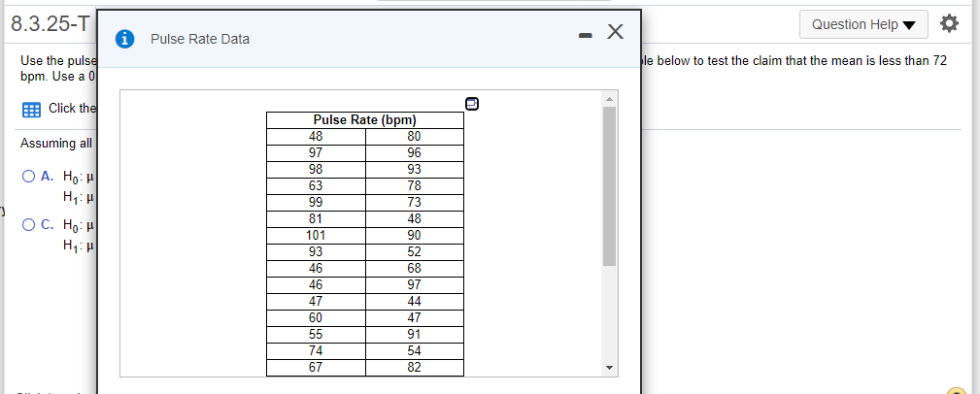Click the table cell with value 55
The image size is (980, 394).
point(317,335)
